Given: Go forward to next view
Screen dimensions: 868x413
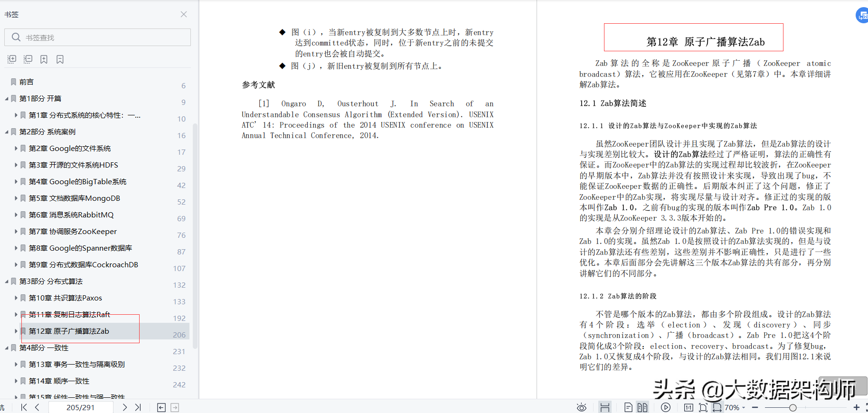Looking at the screenshot, I should coord(175,407).
